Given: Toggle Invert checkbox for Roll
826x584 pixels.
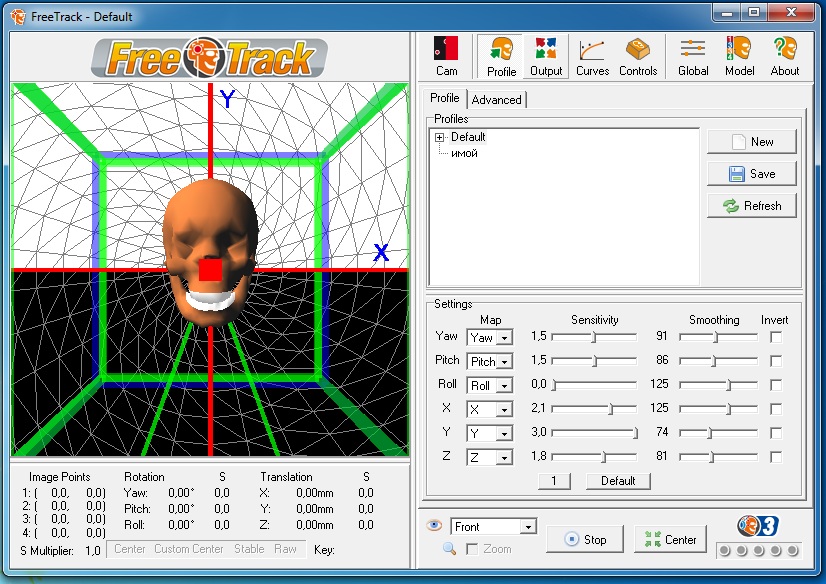Looking at the screenshot, I should [775, 385].
